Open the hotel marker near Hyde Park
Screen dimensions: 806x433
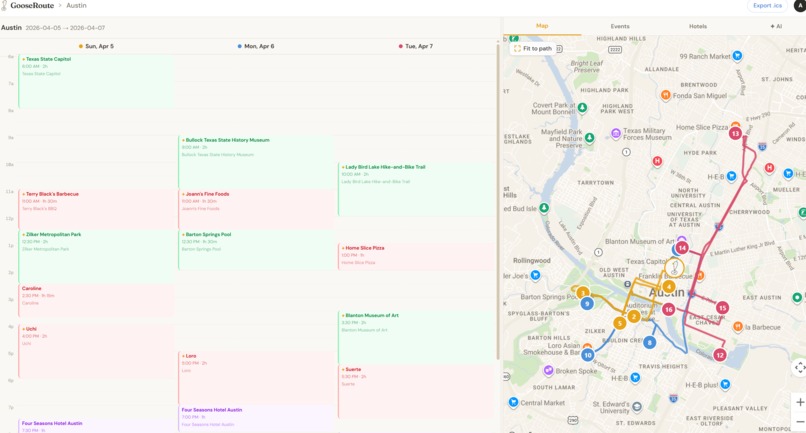(x=657, y=161)
